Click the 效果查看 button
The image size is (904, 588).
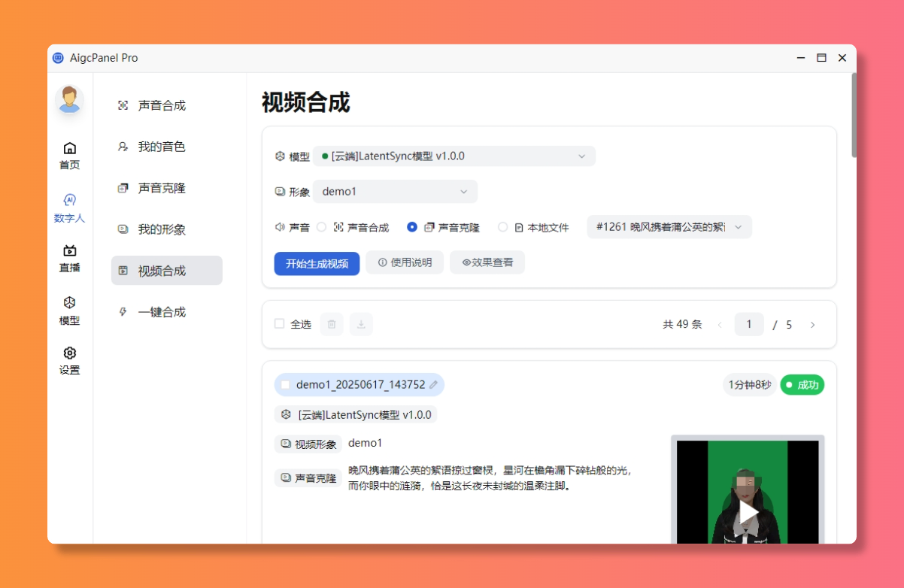tap(487, 262)
